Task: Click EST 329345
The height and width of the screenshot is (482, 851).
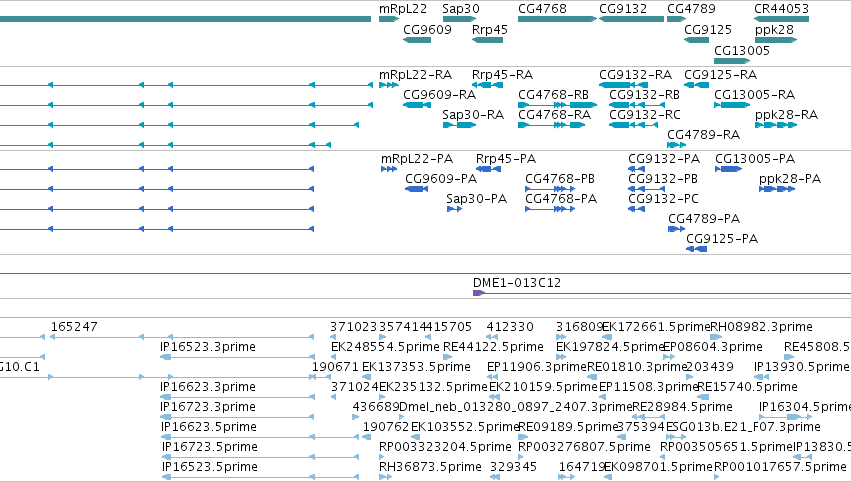Action: 513,467
